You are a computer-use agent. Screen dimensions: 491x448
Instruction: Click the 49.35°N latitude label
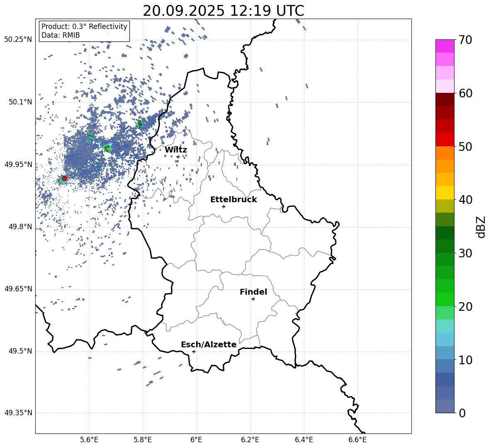(18, 413)
